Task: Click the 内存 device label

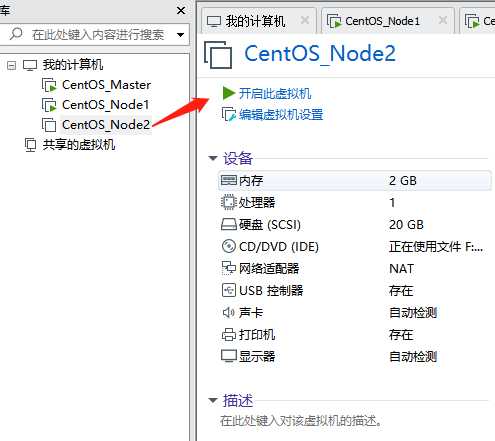Action: (x=251, y=181)
